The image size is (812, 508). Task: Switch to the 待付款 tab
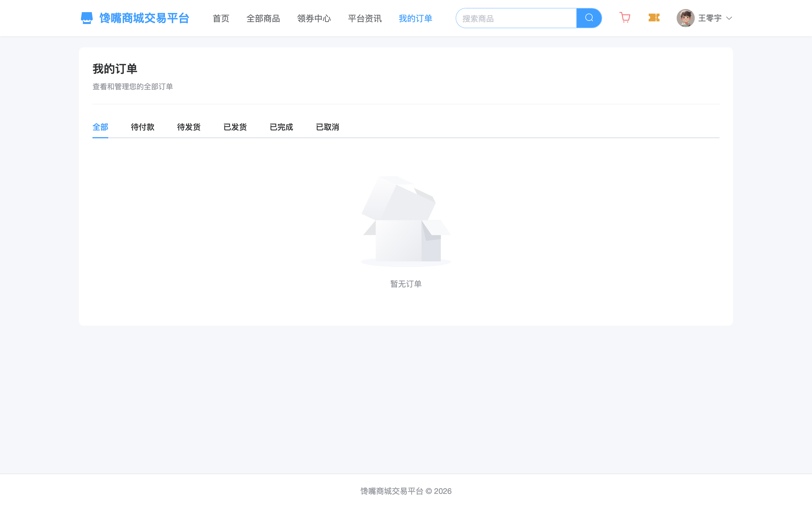[x=143, y=127]
